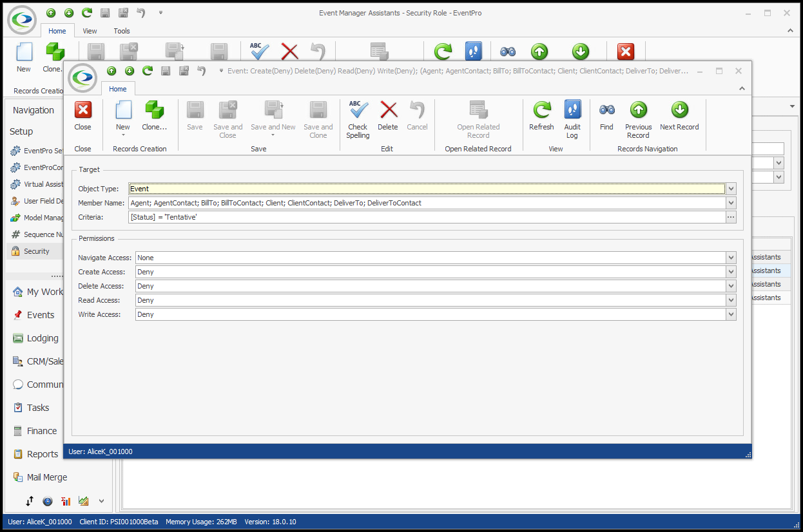The width and height of the screenshot is (803, 532).
Task: Click up arrow Previous Record in main ribbon
Action: pyautogui.click(x=539, y=52)
